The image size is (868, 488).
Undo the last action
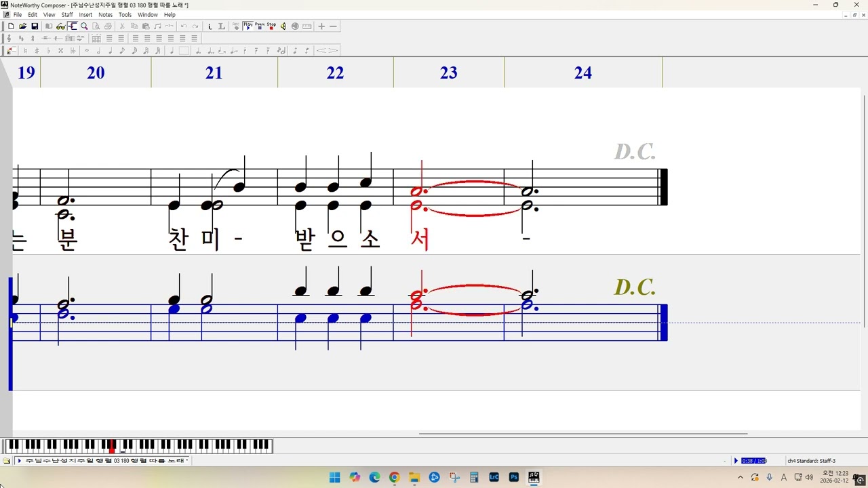[184, 26]
